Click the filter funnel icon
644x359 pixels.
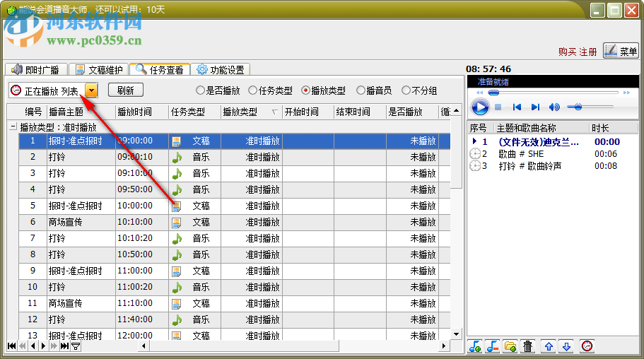coord(76,346)
